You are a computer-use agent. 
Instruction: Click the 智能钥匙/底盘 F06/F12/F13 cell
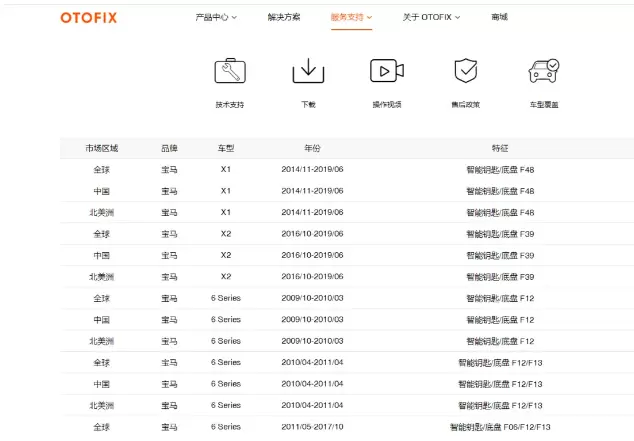[500, 427]
